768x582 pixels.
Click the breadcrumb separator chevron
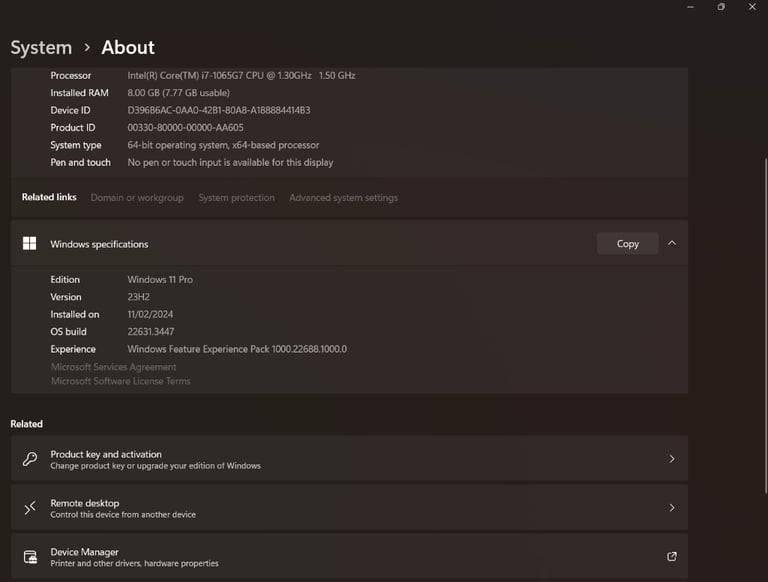(87, 48)
